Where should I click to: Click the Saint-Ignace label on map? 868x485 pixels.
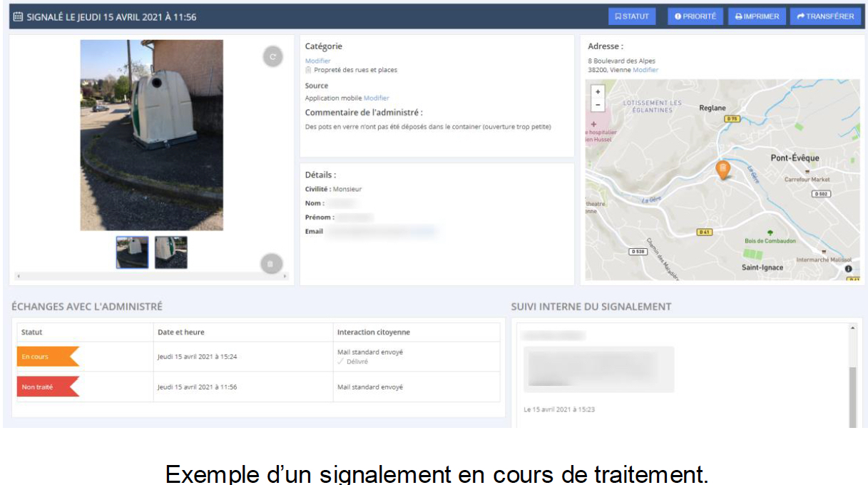[x=762, y=267]
